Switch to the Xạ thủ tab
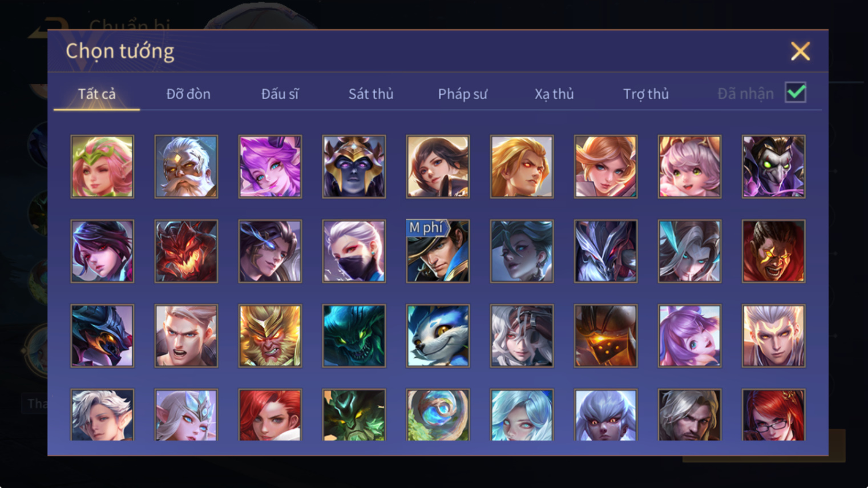Image resolution: width=868 pixels, height=488 pixels. (x=554, y=94)
